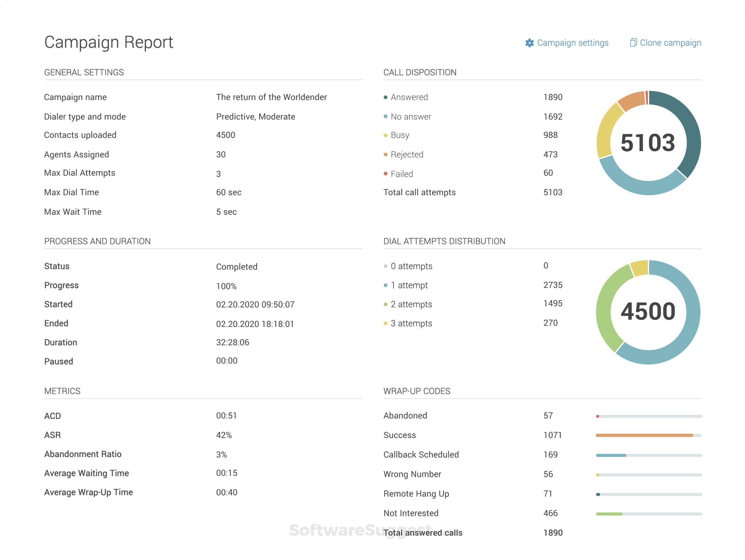Click the Busy legend dot
745x560 pixels.
[385, 135]
